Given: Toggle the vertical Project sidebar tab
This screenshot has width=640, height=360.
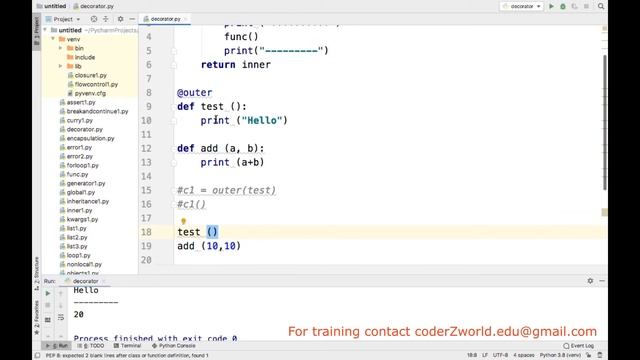Looking at the screenshot, I should (37, 31).
